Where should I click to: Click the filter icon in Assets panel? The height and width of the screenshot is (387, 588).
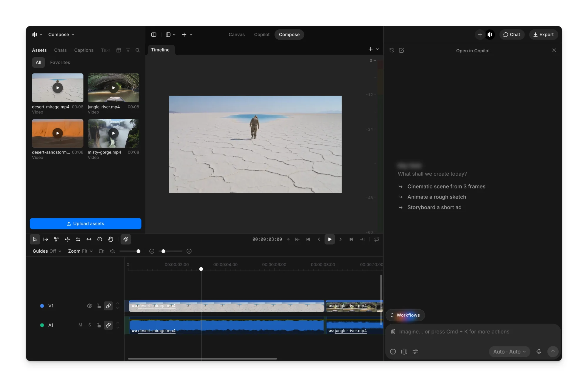(x=128, y=50)
